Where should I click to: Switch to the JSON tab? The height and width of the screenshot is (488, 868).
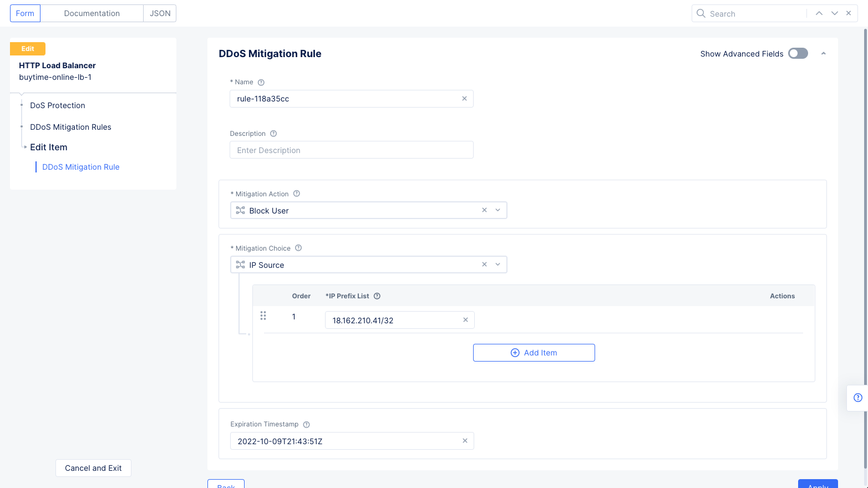[160, 13]
